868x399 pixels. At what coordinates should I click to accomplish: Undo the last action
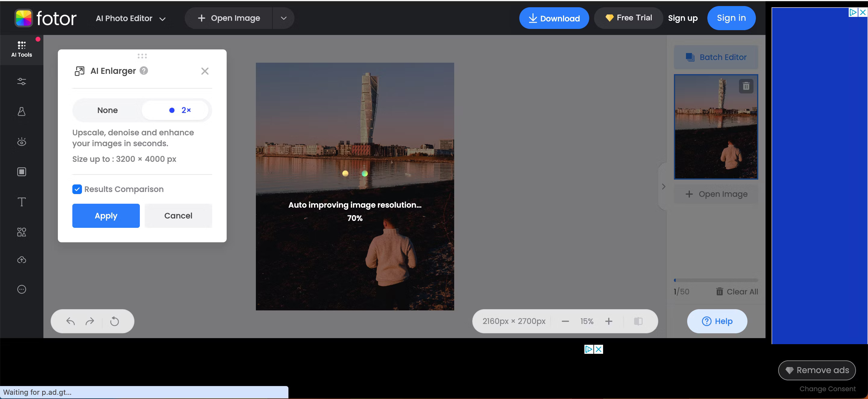click(70, 321)
